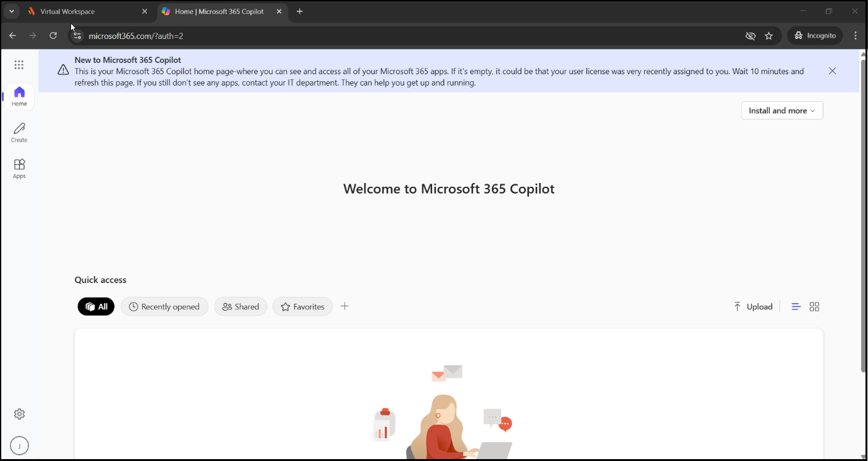Dismiss the New to Microsoft 365 banner
The height and width of the screenshot is (461, 868).
832,71
